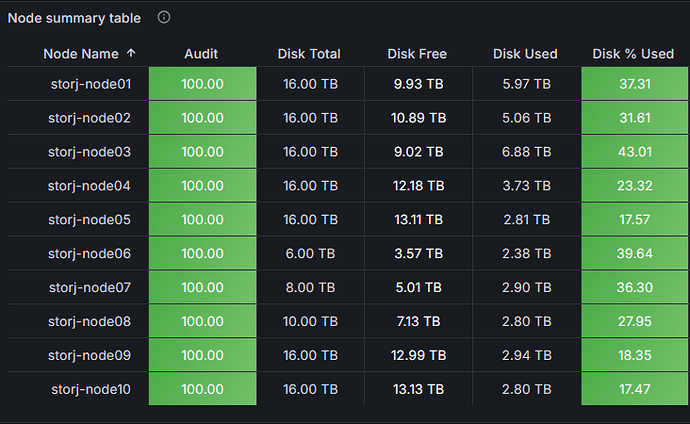Select the storj-node10 name cell
This screenshot has height=424, width=690.
(78, 389)
